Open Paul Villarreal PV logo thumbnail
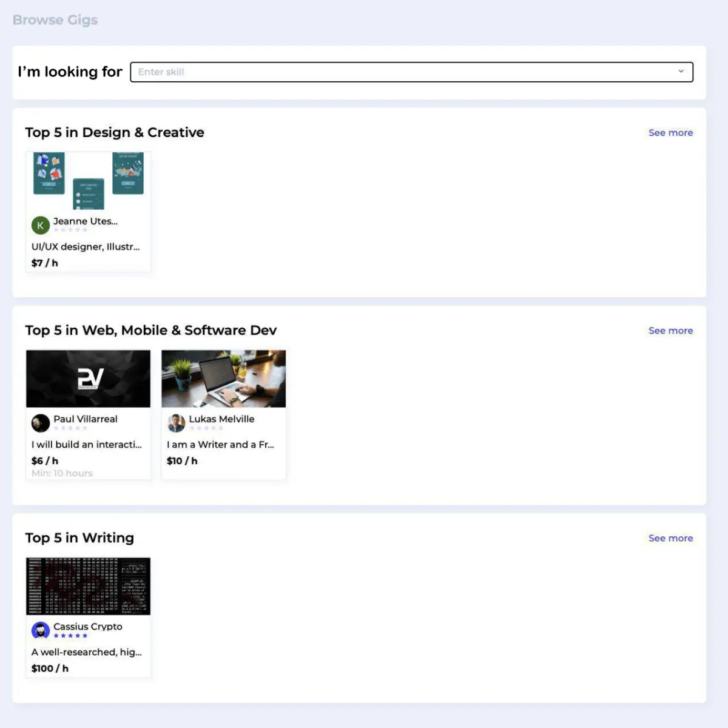Image resolution: width=728 pixels, height=728 pixels. point(88,379)
